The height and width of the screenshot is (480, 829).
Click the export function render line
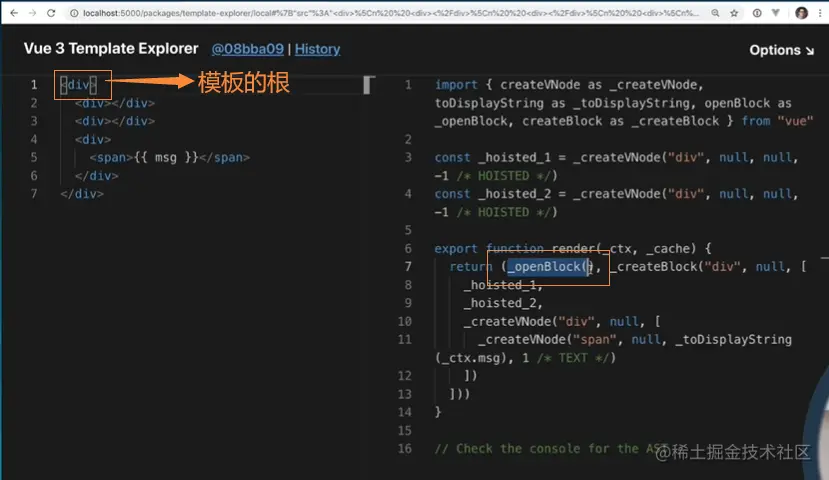click(573, 248)
